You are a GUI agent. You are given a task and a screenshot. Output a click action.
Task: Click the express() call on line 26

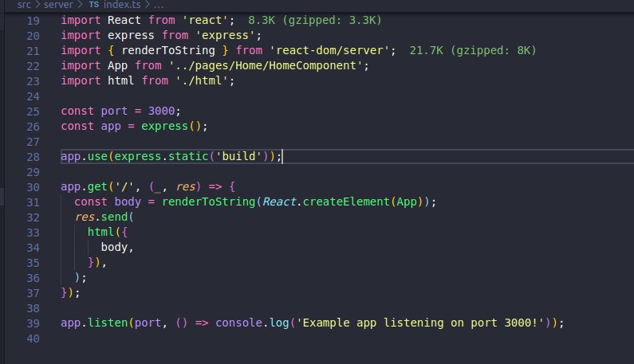pos(171,126)
